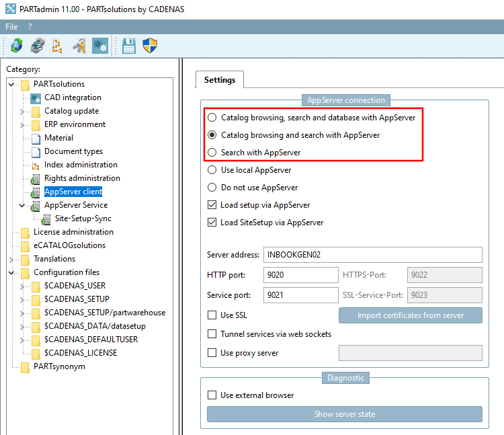Open the File menu

click(x=11, y=27)
